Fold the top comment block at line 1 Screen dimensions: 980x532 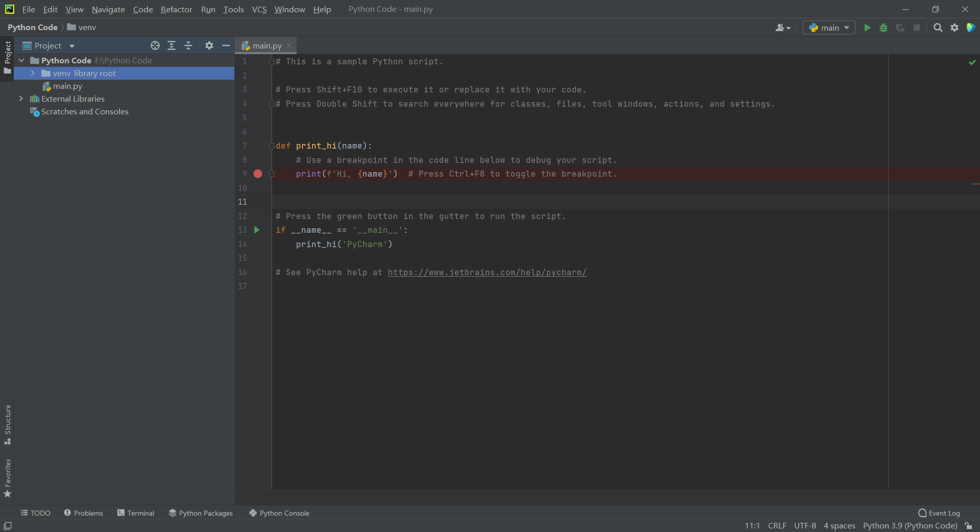(x=272, y=62)
